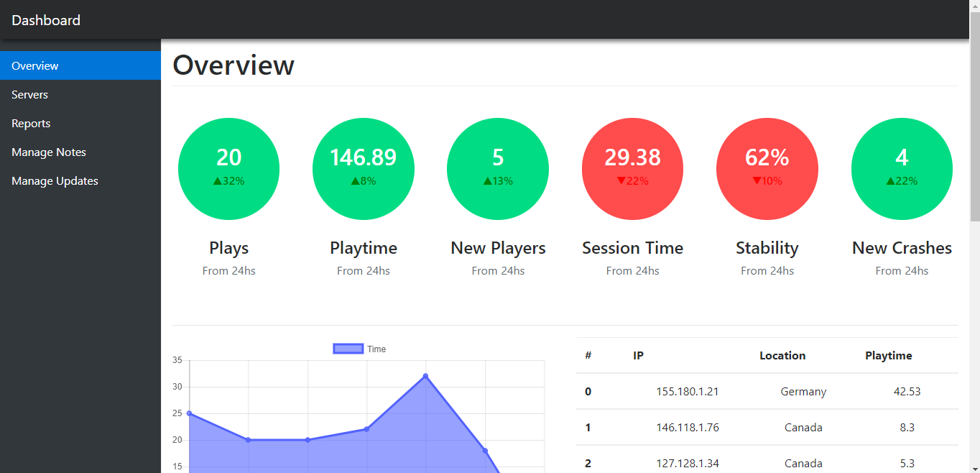
Task: Click the red Stability circle 62%
Action: 767,169
